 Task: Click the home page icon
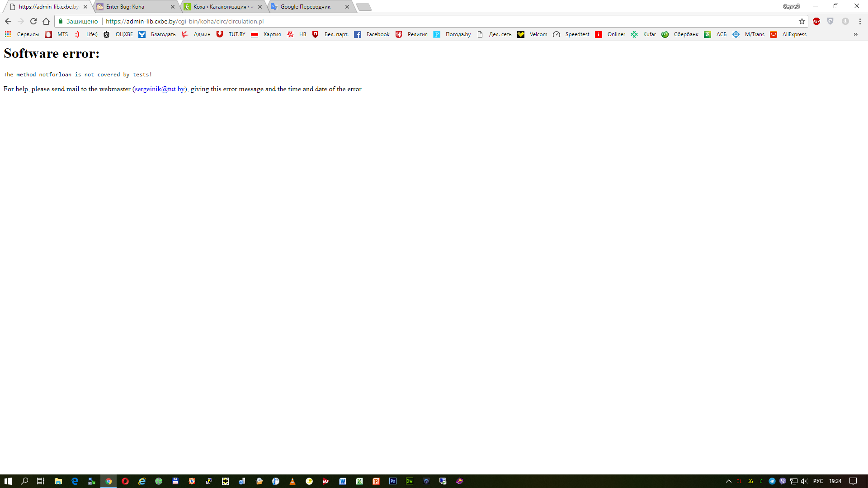pos(46,21)
